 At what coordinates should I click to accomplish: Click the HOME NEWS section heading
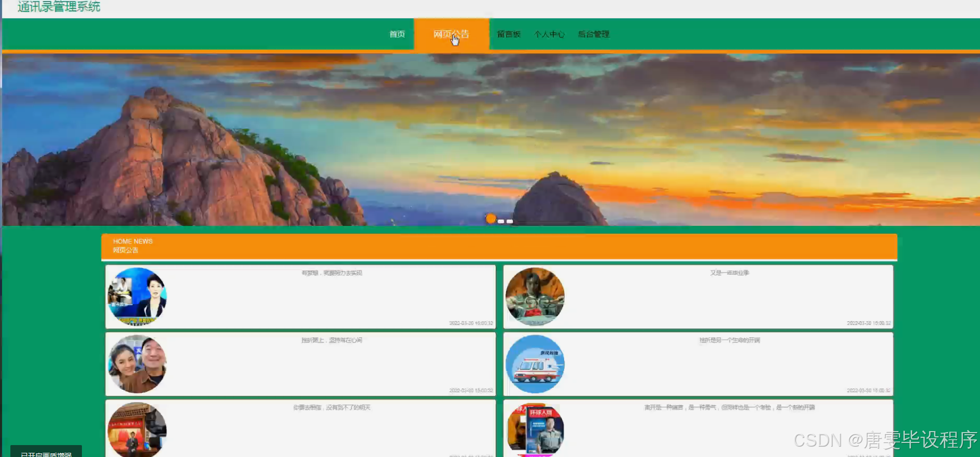133,241
